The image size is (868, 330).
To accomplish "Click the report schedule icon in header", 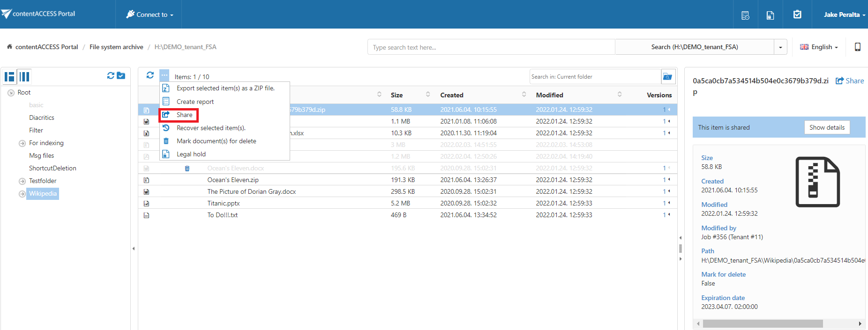I will [x=745, y=15].
